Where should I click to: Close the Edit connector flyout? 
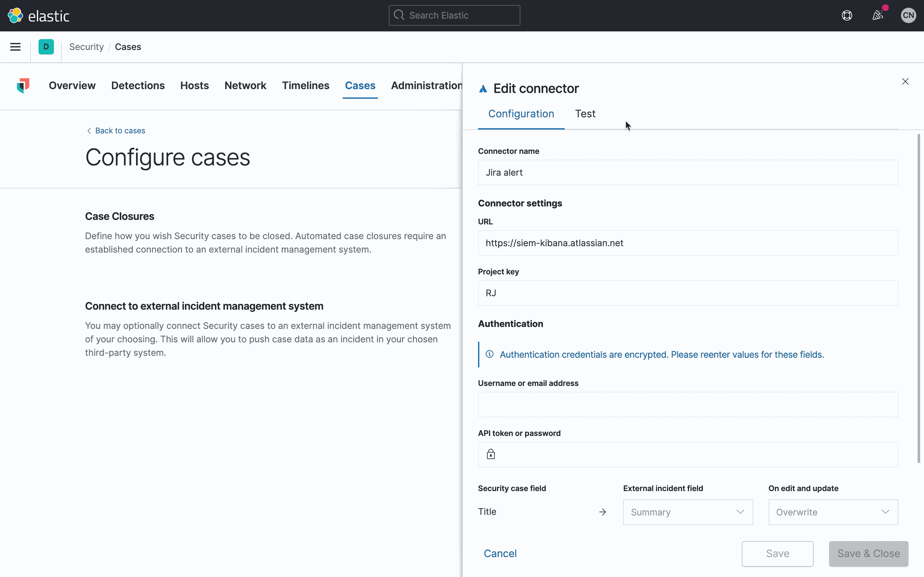(x=905, y=82)
